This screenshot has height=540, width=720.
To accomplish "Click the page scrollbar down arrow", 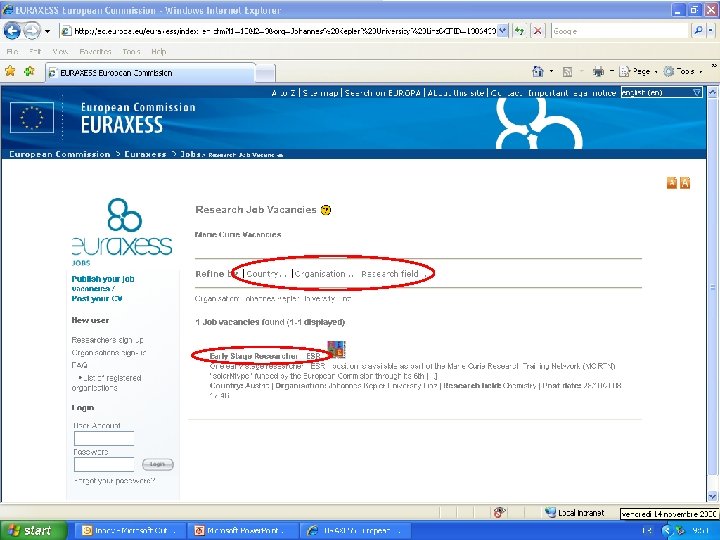I will pos(712,496).
